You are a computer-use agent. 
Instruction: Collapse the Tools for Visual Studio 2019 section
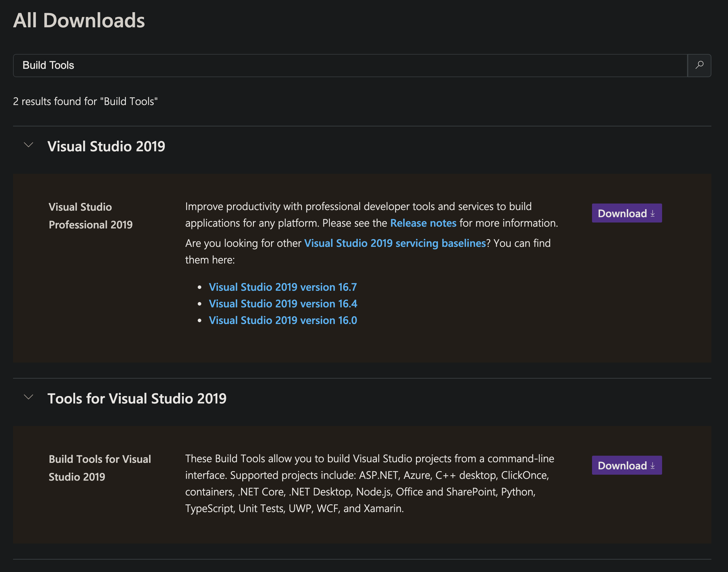click(29, 397)
